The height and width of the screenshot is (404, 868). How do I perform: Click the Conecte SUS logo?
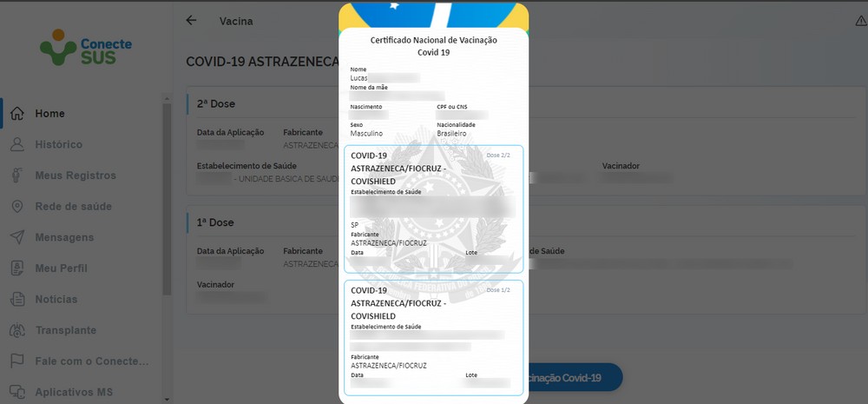coord(86,47)
